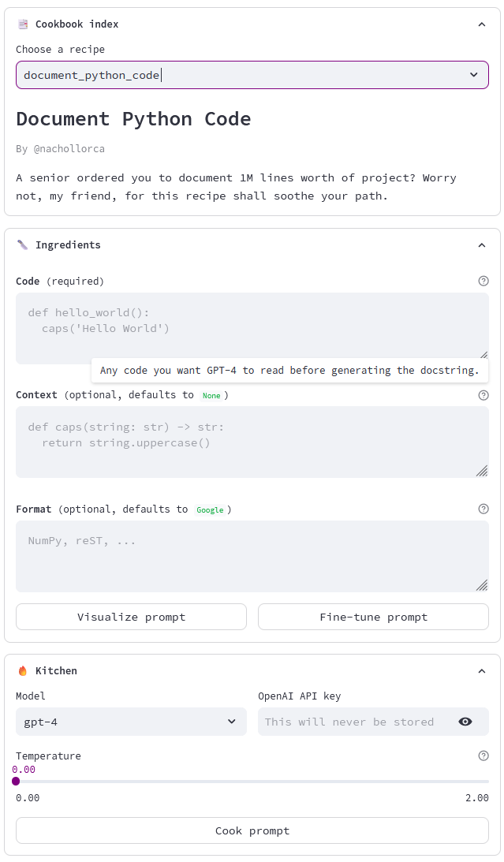Screen dimensions: 504x862
Task: Focus the OpenAI API key field
Action: point(355,722)
